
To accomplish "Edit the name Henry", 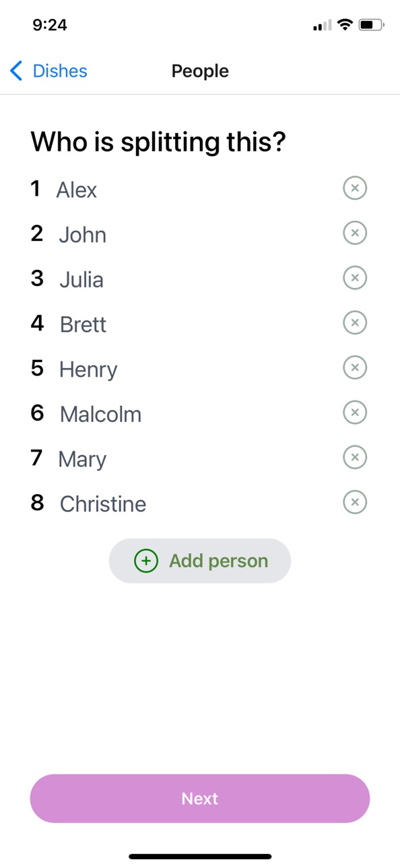I will tap(88, 369).
